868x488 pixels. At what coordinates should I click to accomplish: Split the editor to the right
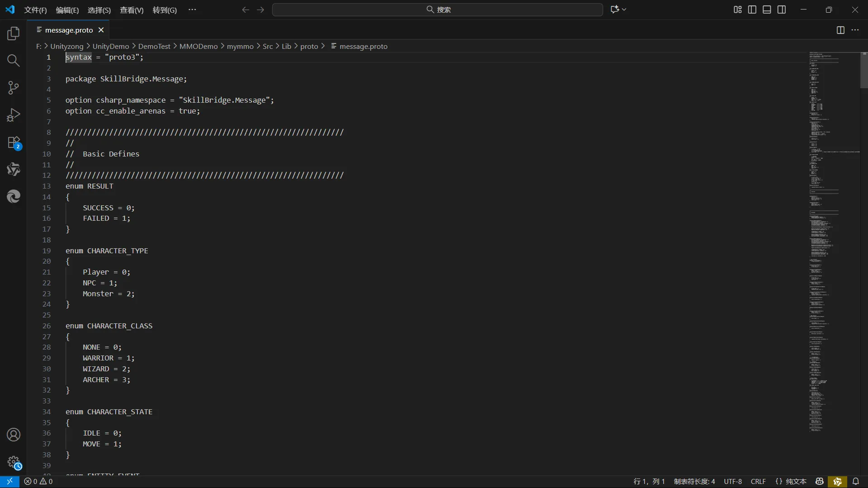840,30
